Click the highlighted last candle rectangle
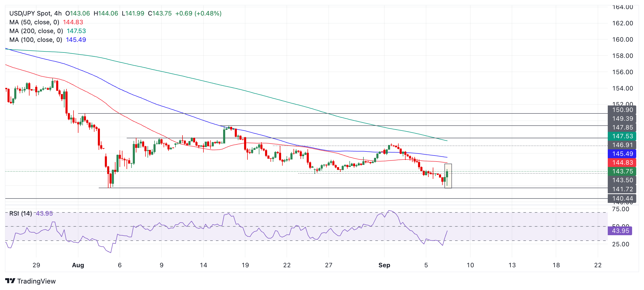This screenshot has height=290, width=644. [x=448, y=176]
